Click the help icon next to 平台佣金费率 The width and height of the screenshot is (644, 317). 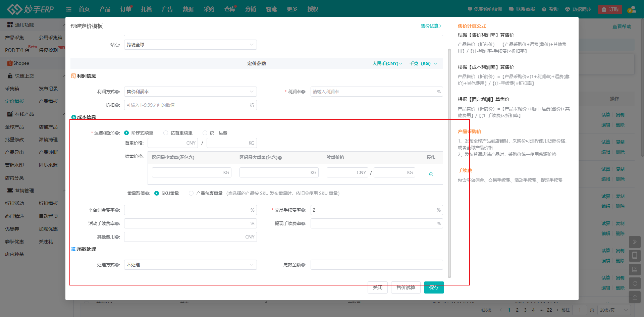pyautogui.click(x=117, y=210)
